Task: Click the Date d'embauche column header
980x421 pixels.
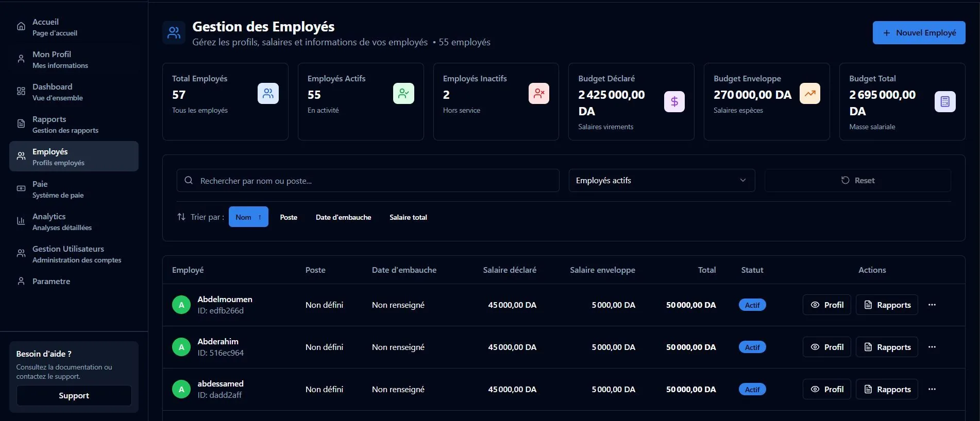Action: (404, 270)
